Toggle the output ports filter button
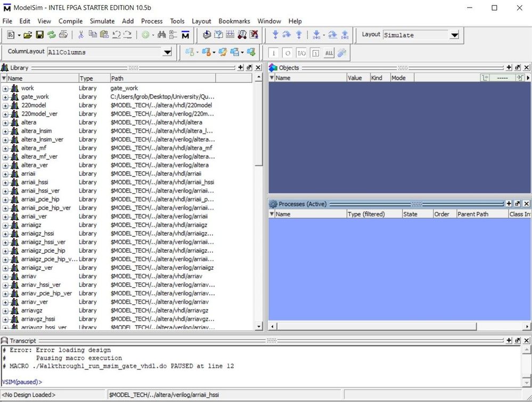The image size is (532, 402). 288,52
